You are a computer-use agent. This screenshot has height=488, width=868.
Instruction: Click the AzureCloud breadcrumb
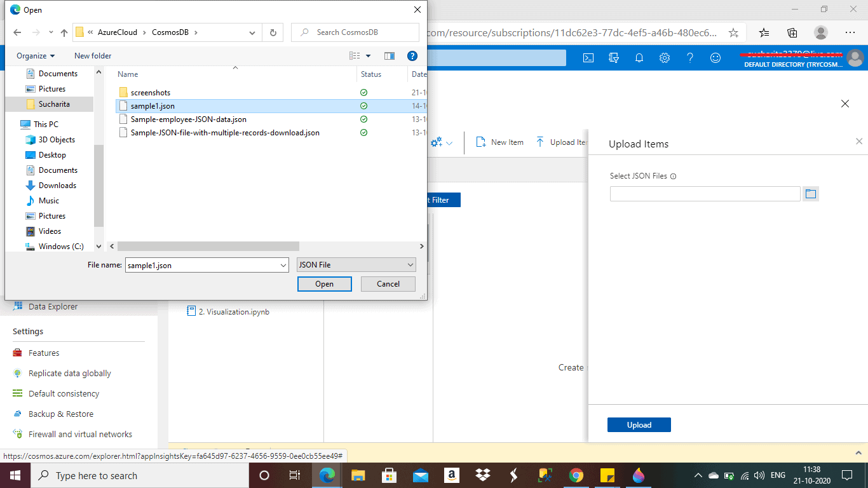pos(118,32)
